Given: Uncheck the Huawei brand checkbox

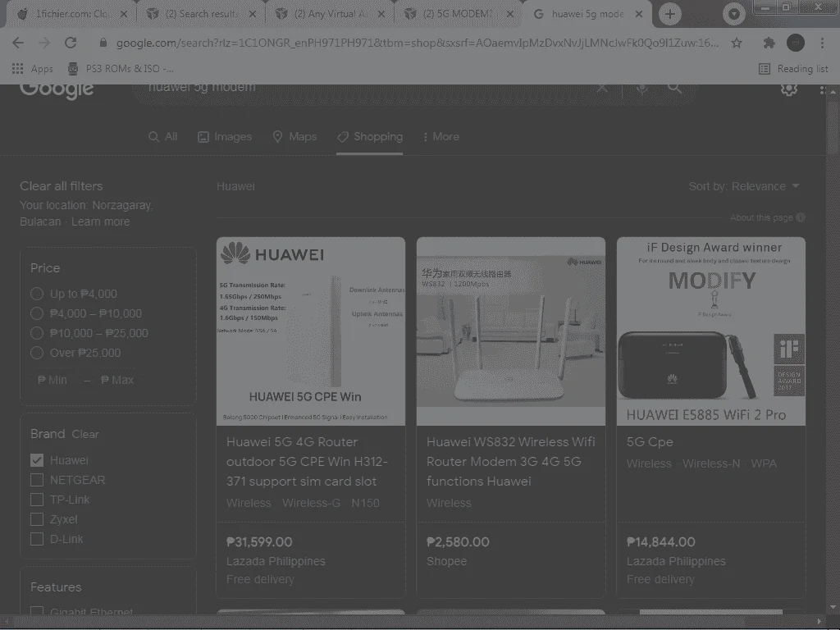Looking at the screenshot, I should point(37,460).
